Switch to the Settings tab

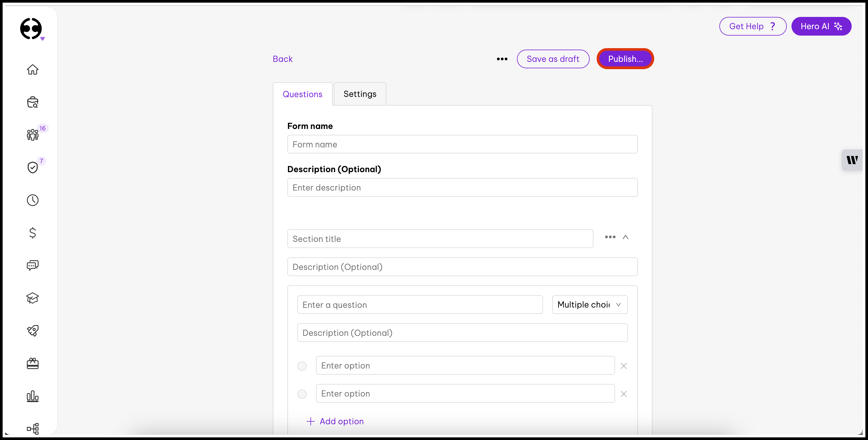pyautogui.click(x=360, y=94)
